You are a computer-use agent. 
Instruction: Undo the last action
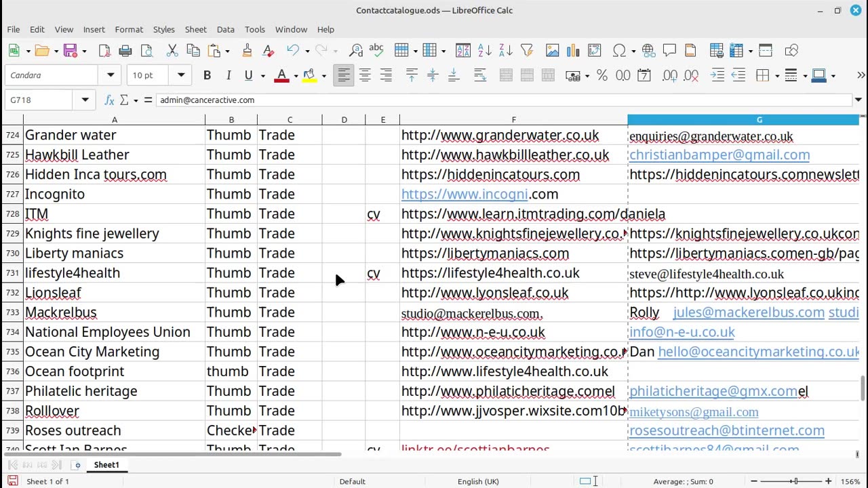point(293,51)
